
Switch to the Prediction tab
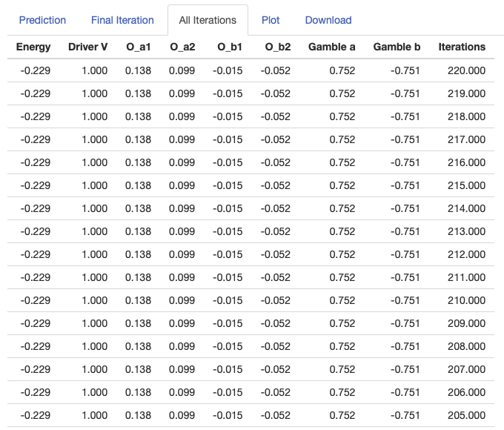(42, 20)
